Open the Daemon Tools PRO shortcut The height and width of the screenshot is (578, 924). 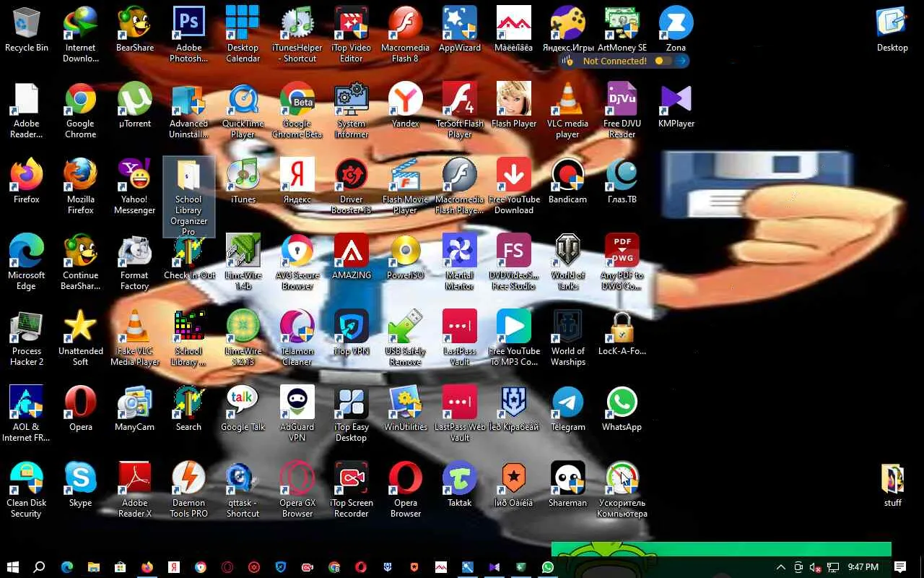pos(188,490)
